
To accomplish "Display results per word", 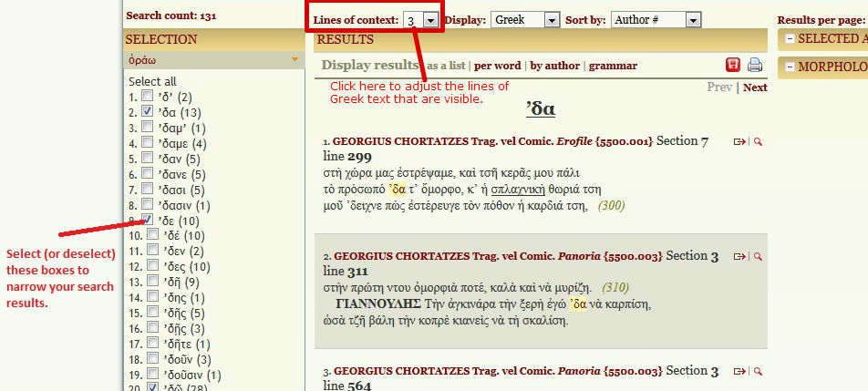I will pos(497,66).
